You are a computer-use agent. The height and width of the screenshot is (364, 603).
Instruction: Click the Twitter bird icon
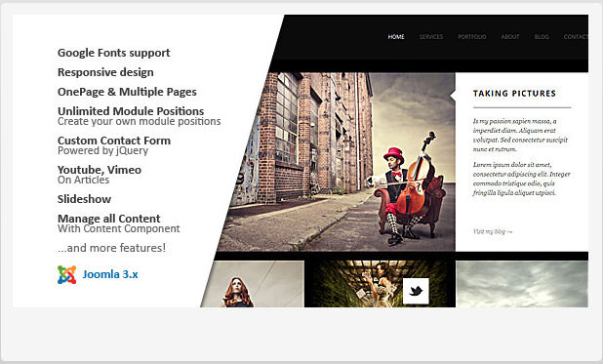pos(416,291)
